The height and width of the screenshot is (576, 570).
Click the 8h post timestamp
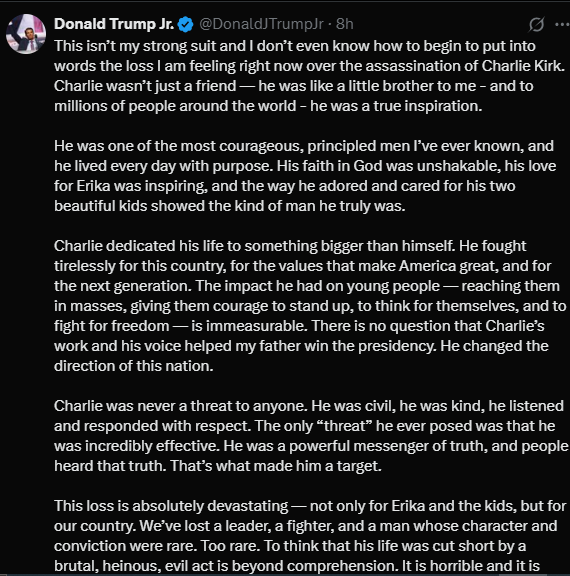pos(344,24)
